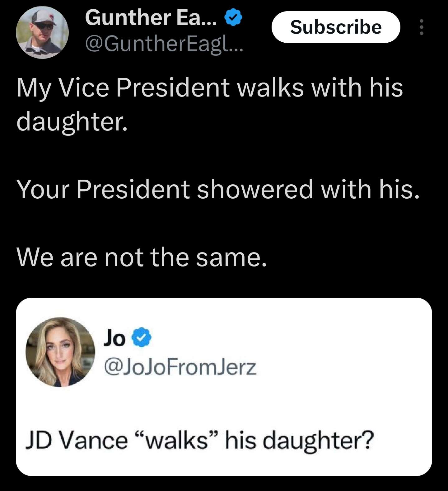Open the @JoJoFromJerz handle
448x491 pixels.
[x=180, y=367]
